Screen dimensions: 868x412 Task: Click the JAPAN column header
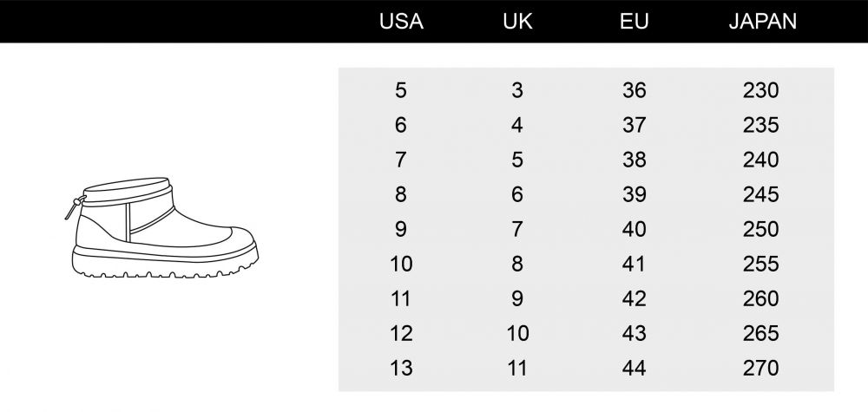pos(762,22)
